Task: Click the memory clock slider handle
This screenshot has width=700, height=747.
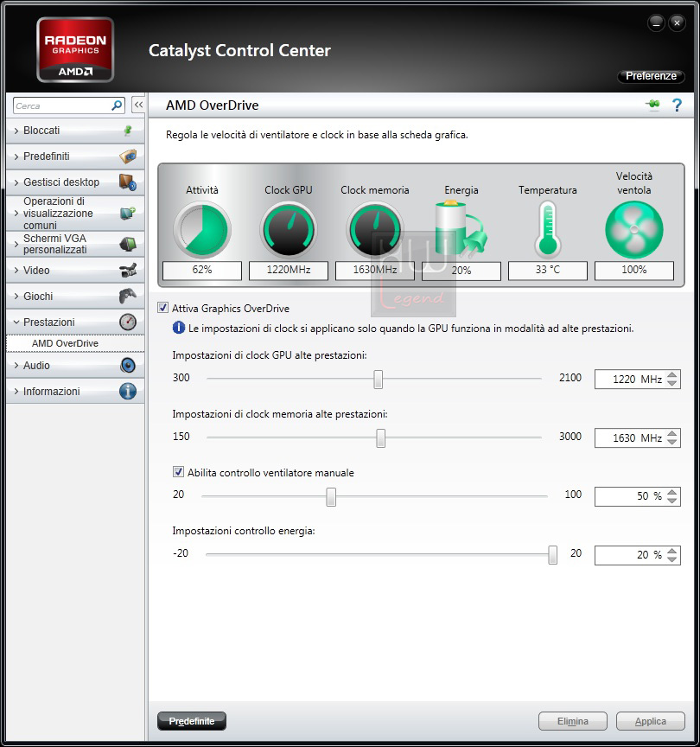Action: pyautogui.click(x=380, y=437)
